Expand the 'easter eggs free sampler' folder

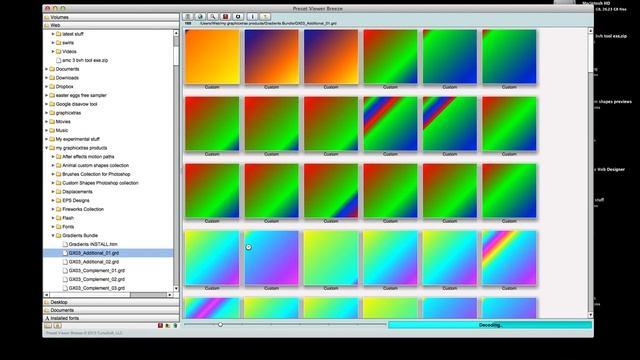(x=47, y=95)
